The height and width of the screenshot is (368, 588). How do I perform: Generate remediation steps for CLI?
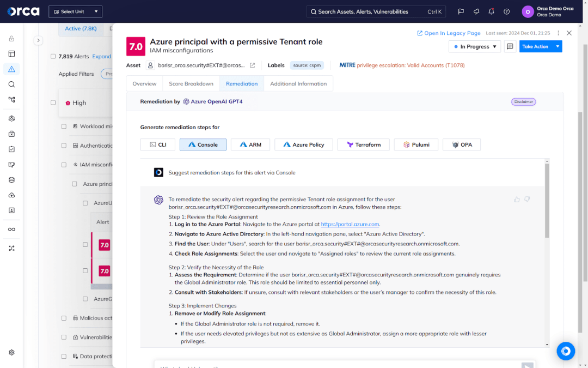tap(158, 144)
